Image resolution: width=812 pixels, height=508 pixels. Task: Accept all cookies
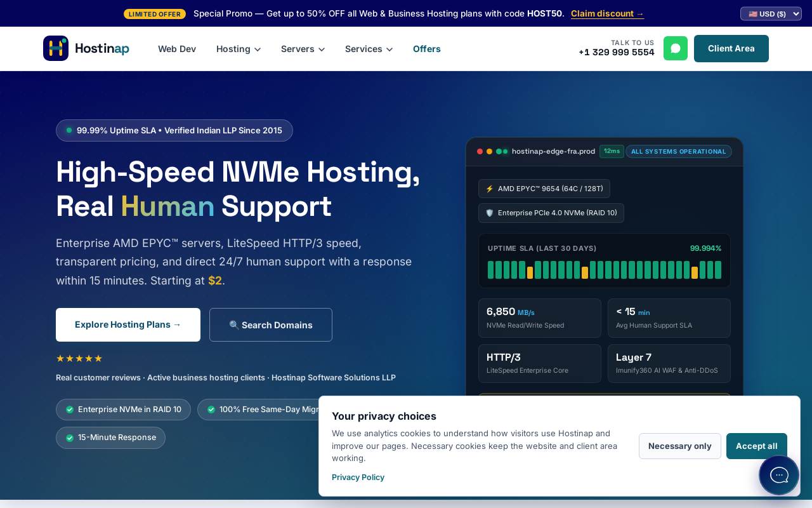(x=757, y=446)
